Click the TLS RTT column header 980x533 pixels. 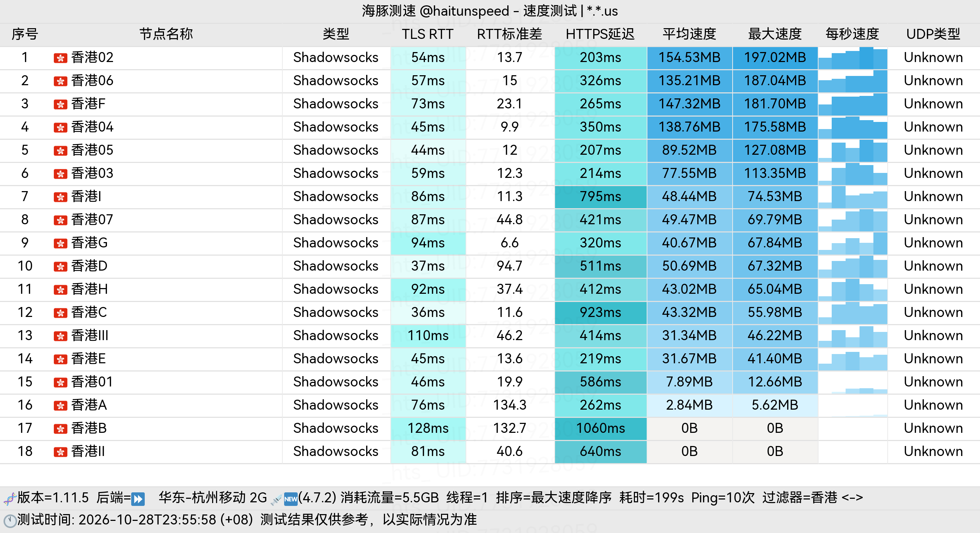pyautogui.click(x=427, y=34)
